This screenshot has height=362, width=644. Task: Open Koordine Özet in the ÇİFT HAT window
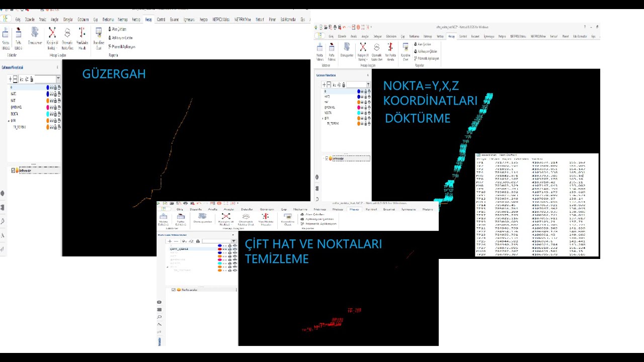(288, 220)
